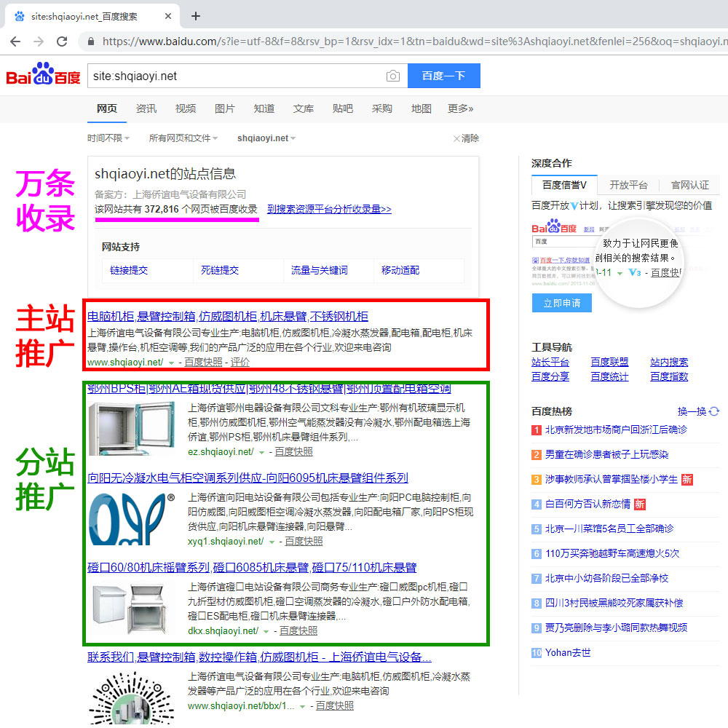Screen dimensions: 728x728
Task: Open the 更多» menu
Action: point(461,108)
